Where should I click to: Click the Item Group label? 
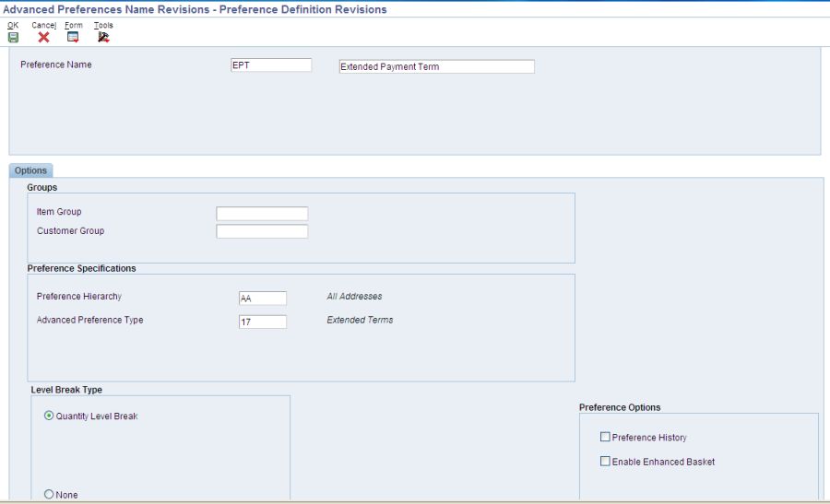click(x=59, y=212)
